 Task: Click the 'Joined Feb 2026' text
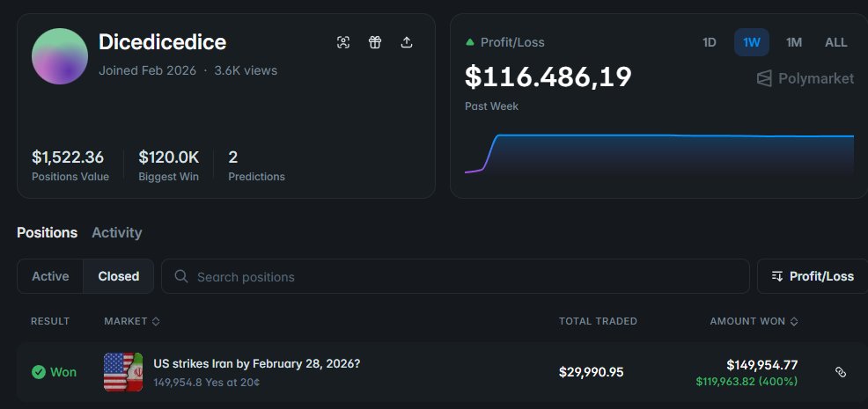point(147,71)
